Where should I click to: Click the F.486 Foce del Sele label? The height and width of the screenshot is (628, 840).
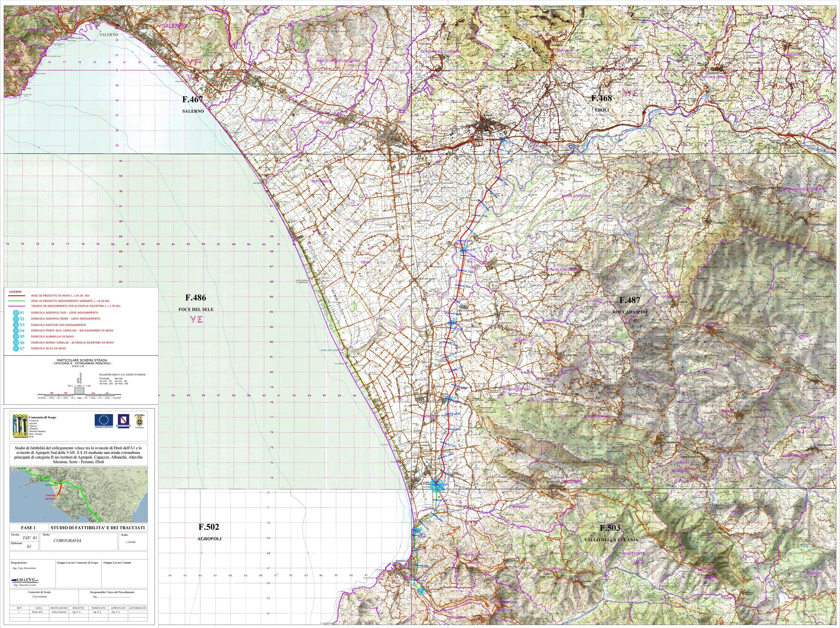[x=196, y=297]
